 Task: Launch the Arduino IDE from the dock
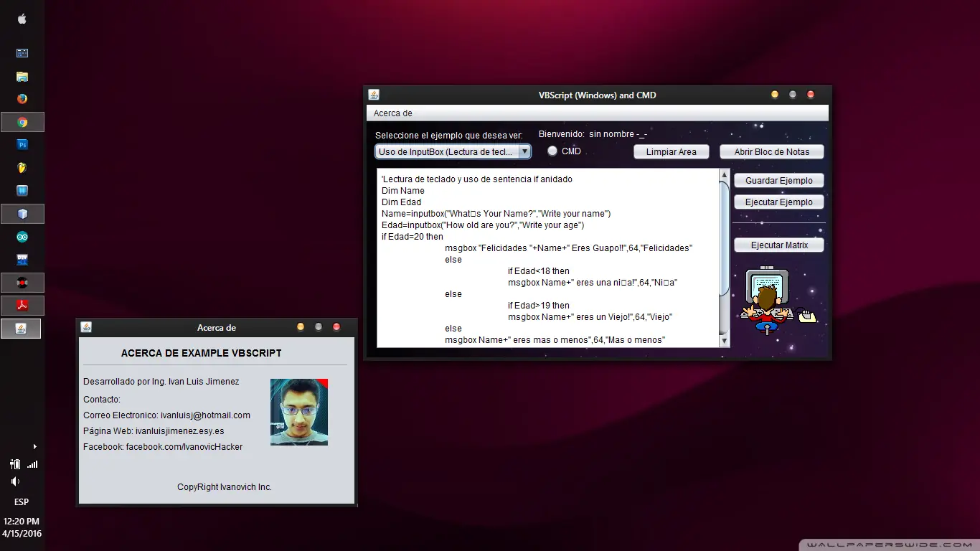(x=22, y=237)
